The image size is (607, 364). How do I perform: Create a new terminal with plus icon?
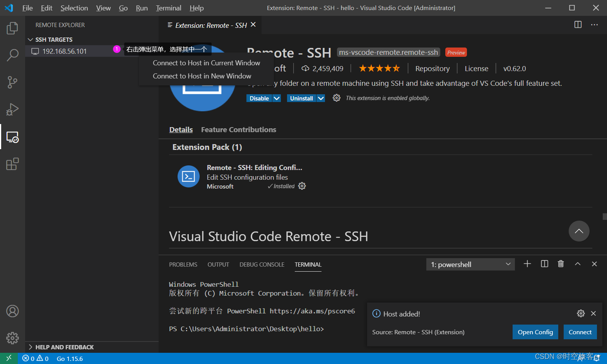[x=527, y=264]
